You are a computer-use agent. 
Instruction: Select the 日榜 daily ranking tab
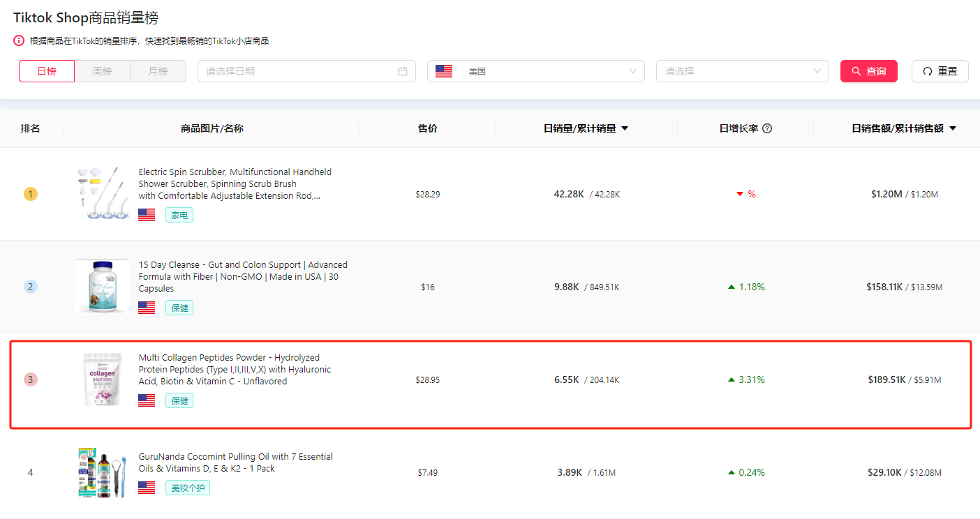pos(47,71)
